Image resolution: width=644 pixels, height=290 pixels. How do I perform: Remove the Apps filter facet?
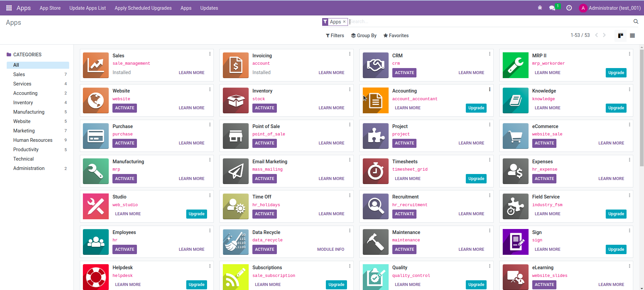coord(344,21)
